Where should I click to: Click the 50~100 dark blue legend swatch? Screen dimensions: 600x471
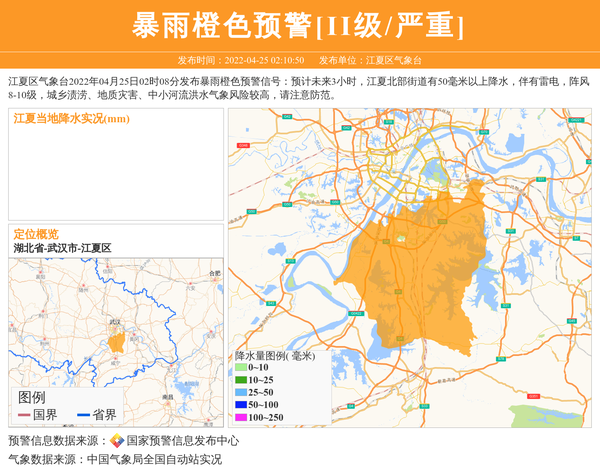[x=241, y=404]
